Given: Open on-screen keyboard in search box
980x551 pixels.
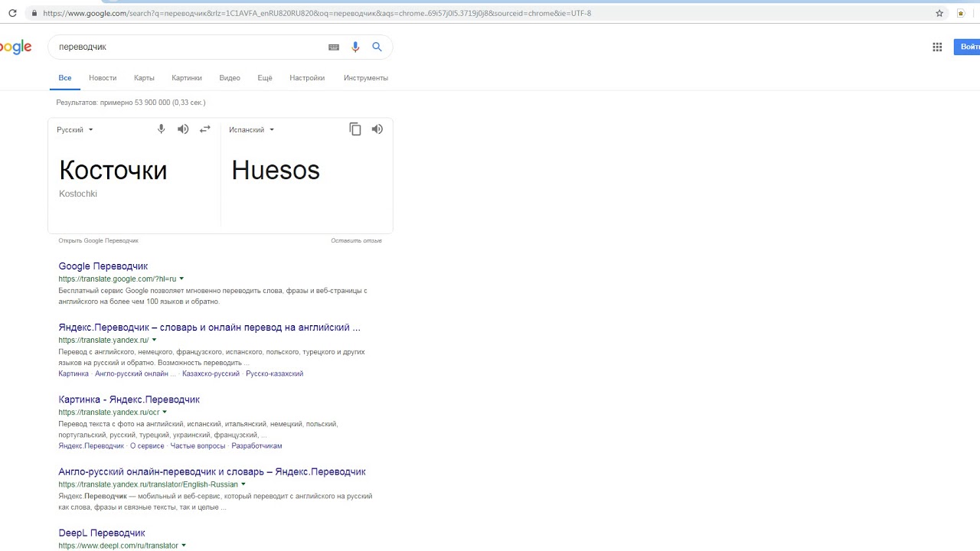Looking at the screenshot, I should coord(334,47).
